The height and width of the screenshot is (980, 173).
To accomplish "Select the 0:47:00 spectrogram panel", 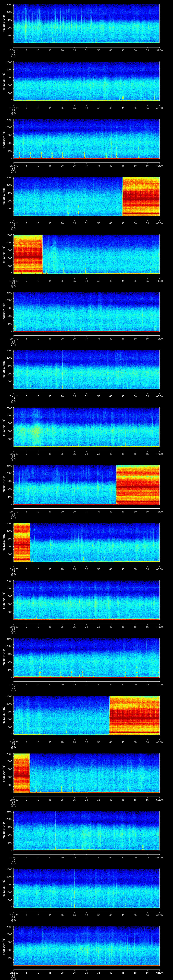I will coord(86,657).
